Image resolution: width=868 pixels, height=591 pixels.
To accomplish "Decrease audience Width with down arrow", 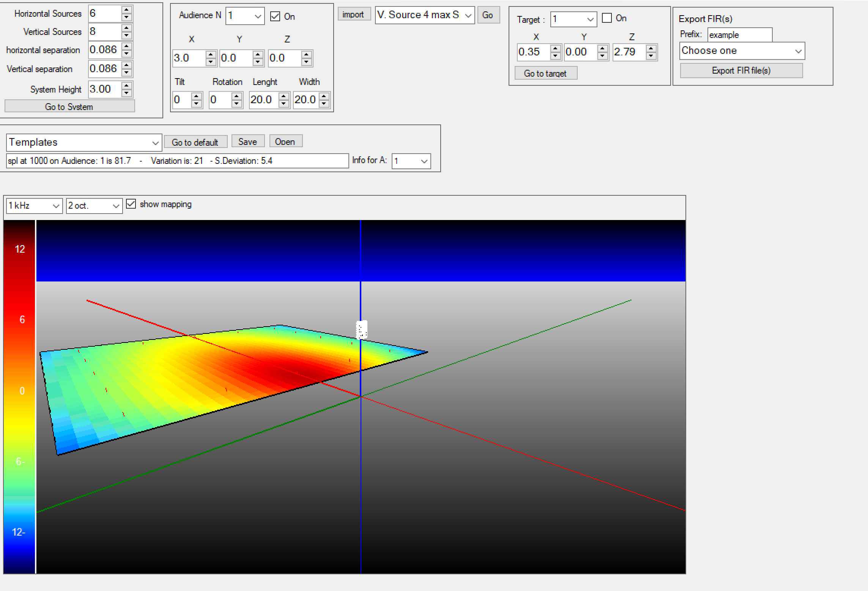I will (324, 104).
